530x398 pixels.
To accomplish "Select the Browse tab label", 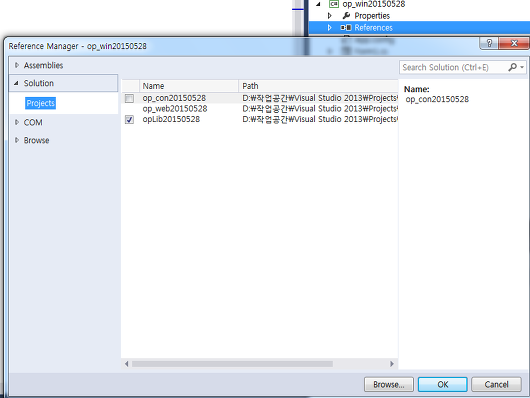I will coord(37,140).
